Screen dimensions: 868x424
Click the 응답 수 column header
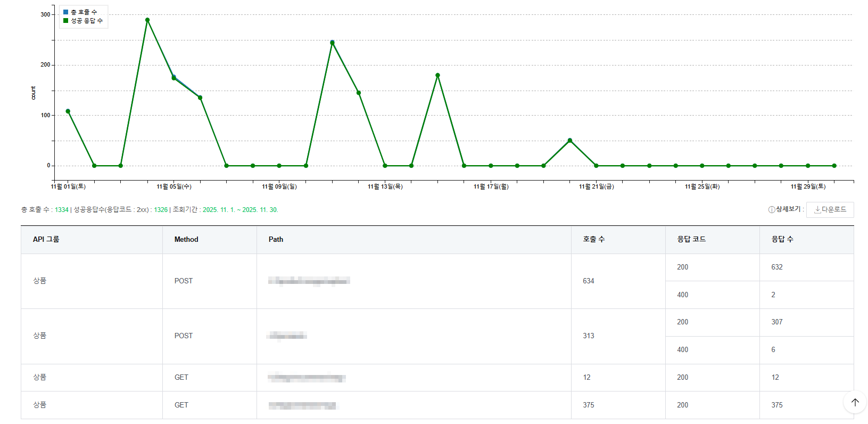pyautogui.click(x=782, y=240)
